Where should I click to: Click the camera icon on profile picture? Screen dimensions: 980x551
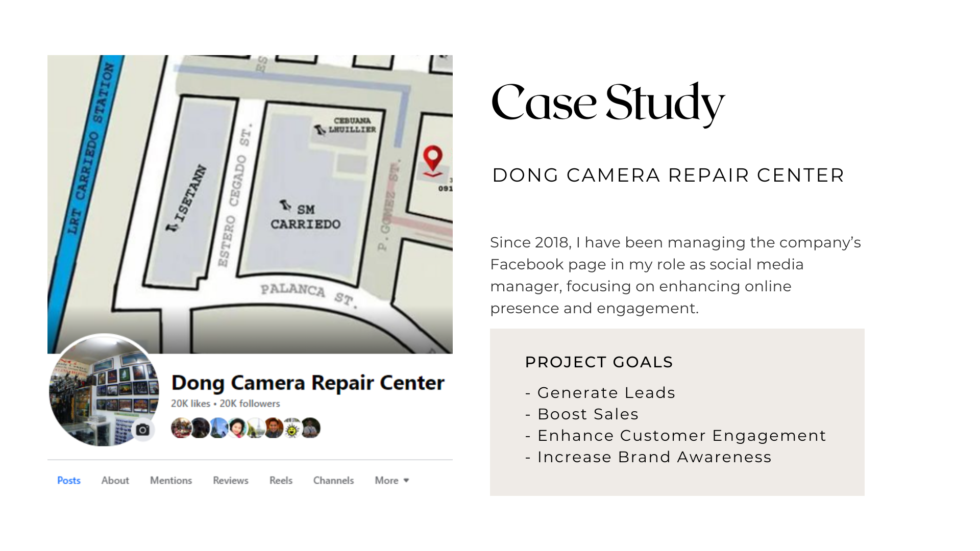[x=143, y=430]
